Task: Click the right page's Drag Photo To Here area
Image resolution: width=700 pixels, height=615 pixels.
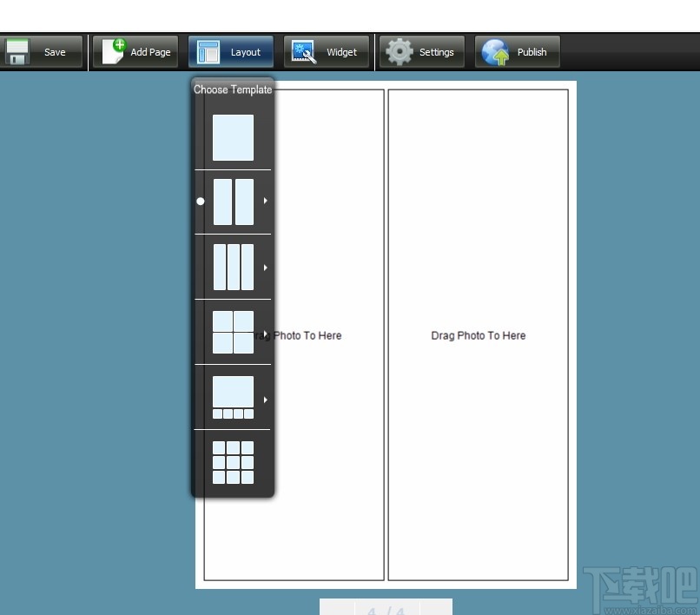Action: pyautogui.click(x=479, y=335)
